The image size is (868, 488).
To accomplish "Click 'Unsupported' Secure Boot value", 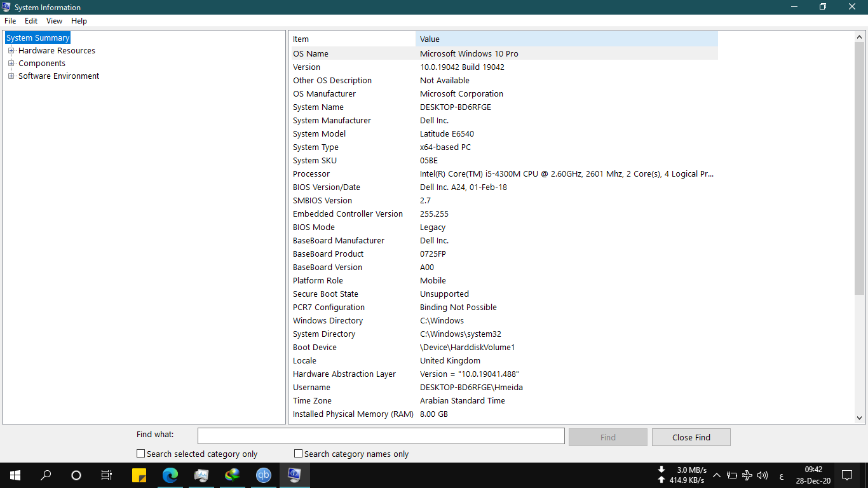I will [x=444, y=294].
